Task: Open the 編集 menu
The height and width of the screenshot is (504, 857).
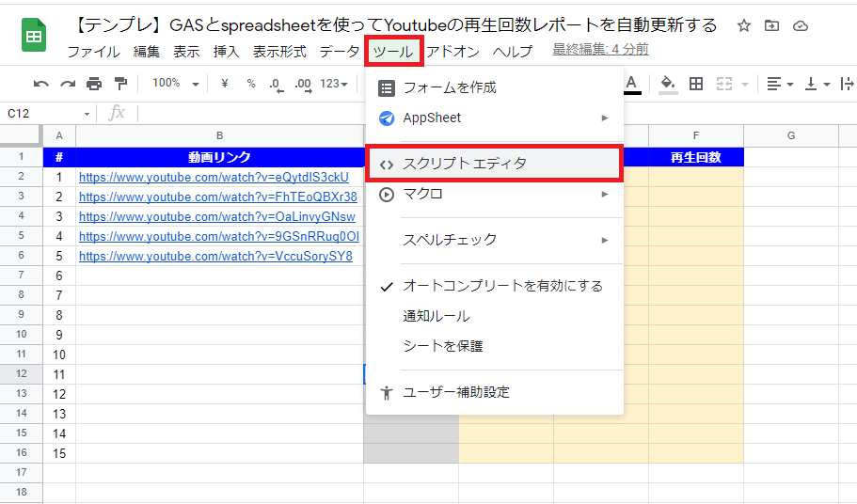Action: click(147, 52)
